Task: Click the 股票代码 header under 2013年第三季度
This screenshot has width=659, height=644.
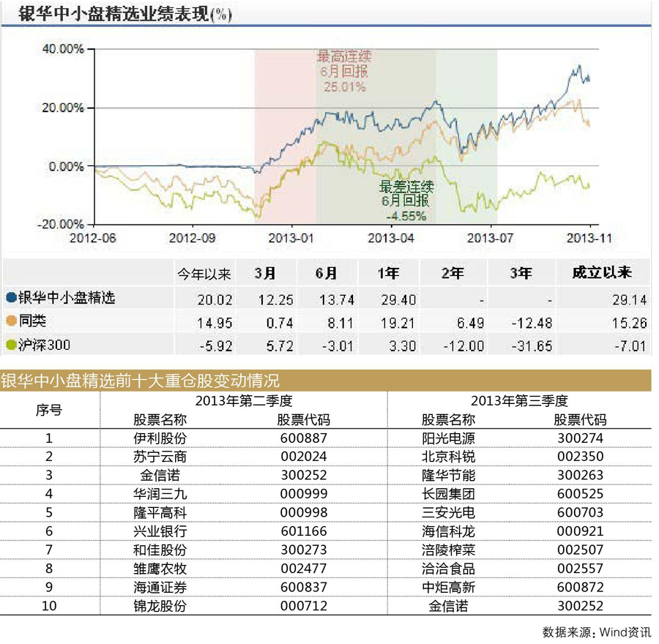Action: tap(581, 419)
